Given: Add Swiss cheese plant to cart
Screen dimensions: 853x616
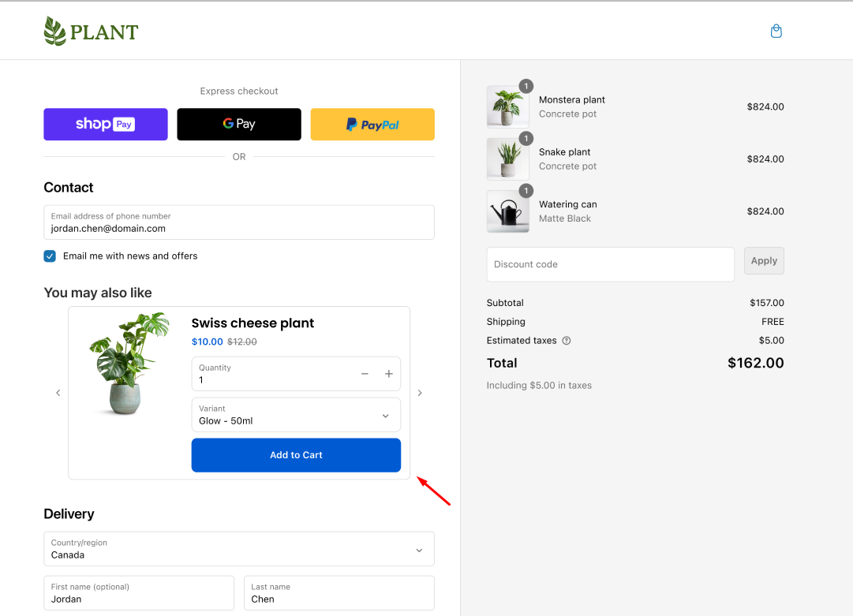Looking at the screenshot, I should (296, 455).
